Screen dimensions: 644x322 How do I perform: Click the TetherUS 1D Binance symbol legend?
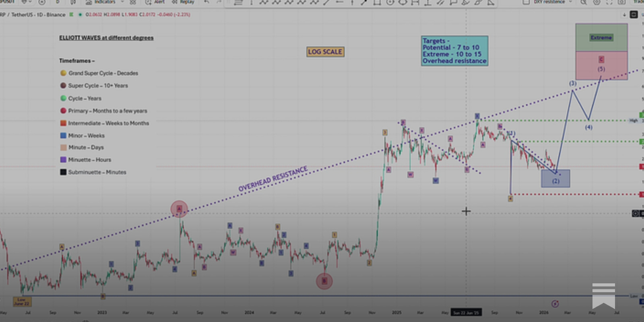(x=33, y=14)
